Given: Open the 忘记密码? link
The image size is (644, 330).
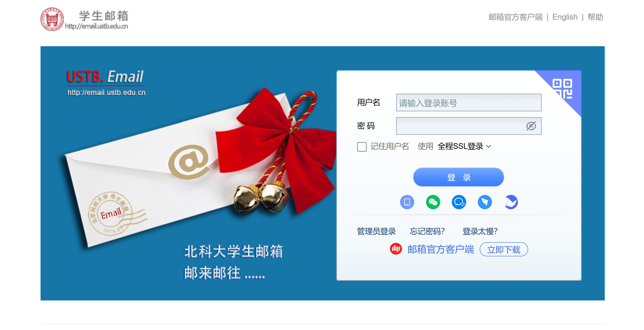Looking at the screenshot, I should click(427, 231).
